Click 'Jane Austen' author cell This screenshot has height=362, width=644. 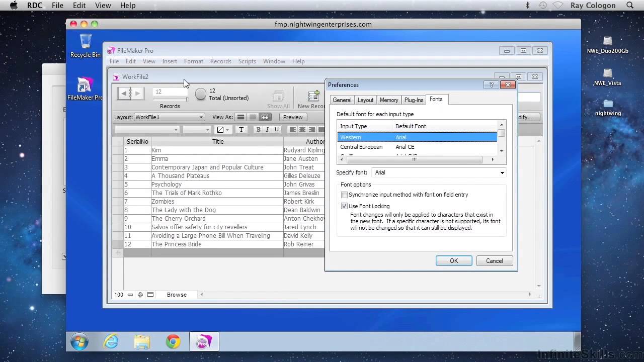(304, 159)
